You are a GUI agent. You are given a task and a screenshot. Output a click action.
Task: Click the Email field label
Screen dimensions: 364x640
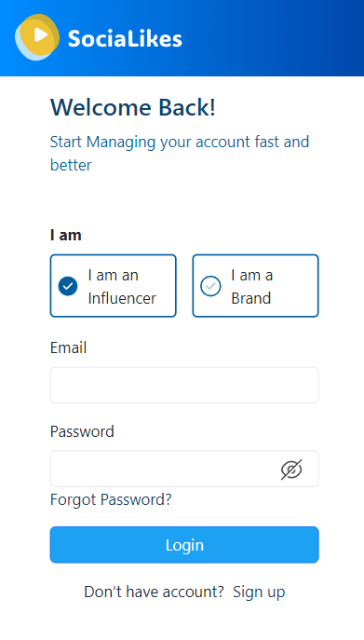[68, 348]
